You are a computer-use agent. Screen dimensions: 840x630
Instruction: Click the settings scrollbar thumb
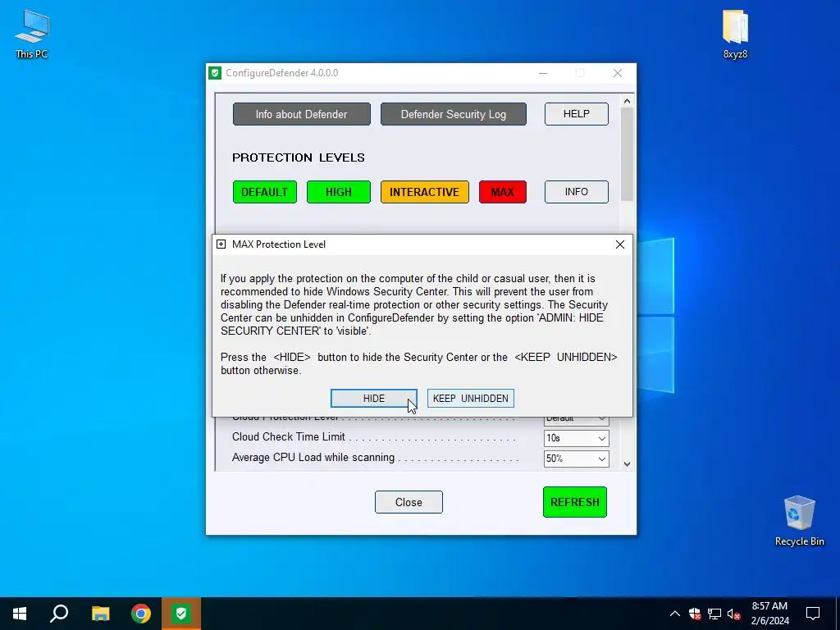pos(627,155)
